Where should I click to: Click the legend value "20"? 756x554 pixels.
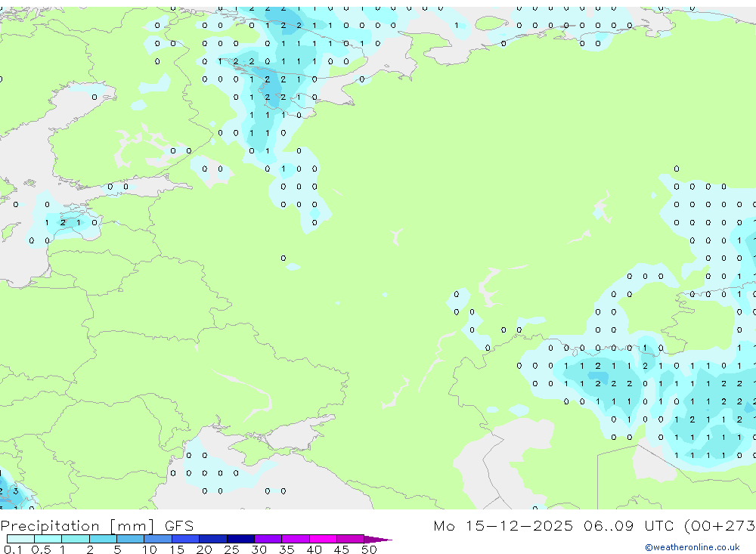204,549
